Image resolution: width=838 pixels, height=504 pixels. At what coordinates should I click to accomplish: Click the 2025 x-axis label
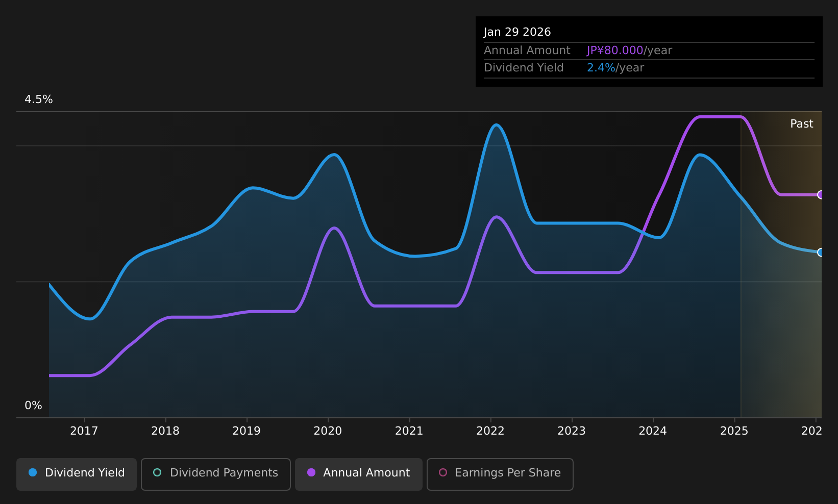pyautogui.click(x=734, y=431)
